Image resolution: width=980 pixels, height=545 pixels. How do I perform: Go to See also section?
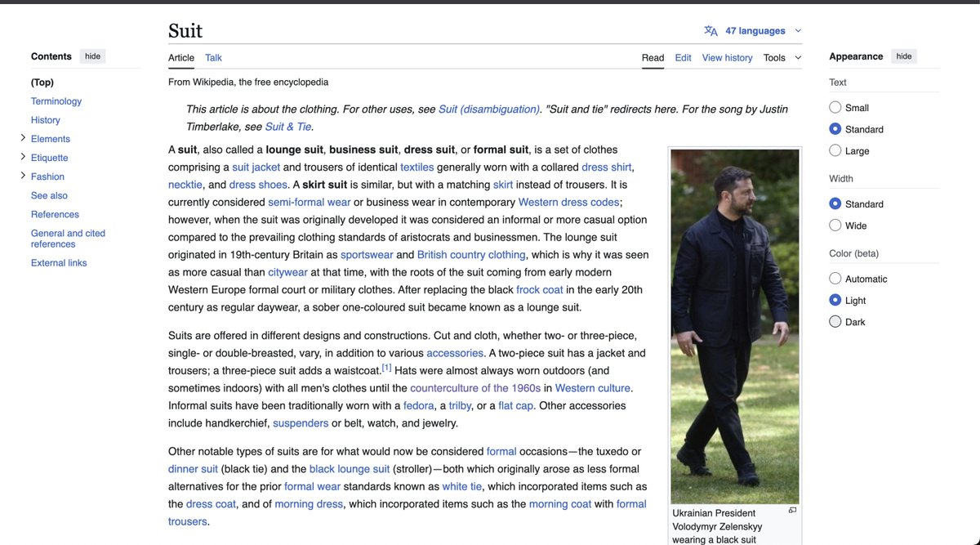49,195
